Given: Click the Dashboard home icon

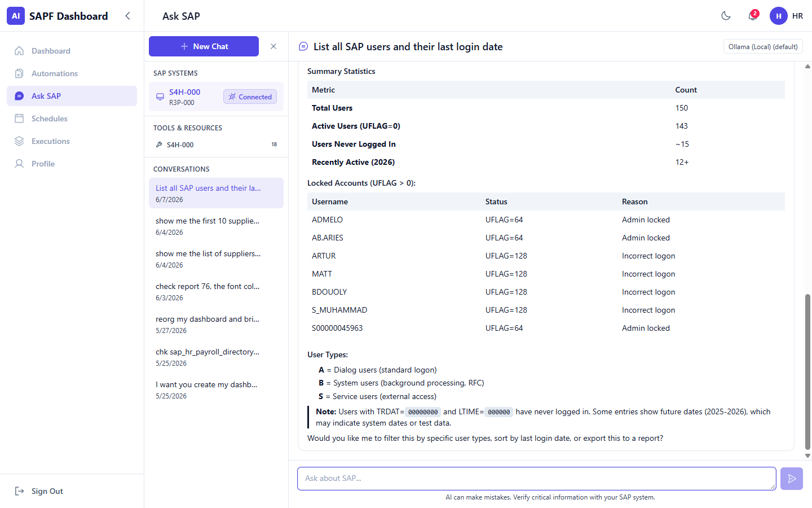Looking at the screenshot, I should point(19,51).
